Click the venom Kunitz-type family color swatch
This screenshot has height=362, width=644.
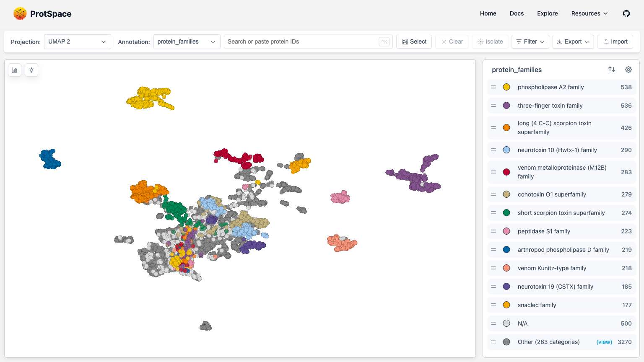pos(506,268)
